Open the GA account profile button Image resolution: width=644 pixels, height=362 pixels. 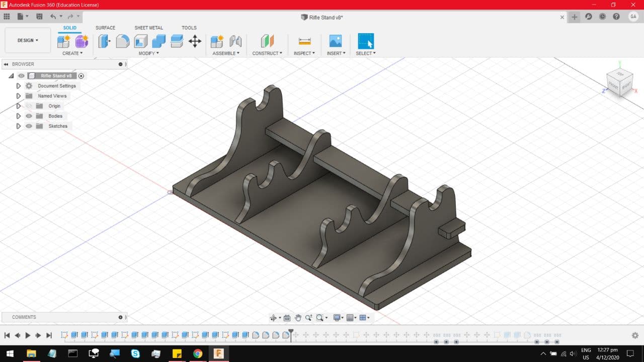(x=633, y=17)
